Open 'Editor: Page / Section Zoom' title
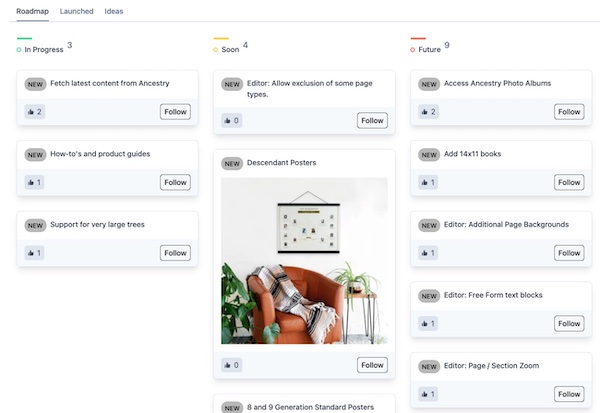Image resolution: width=600 pixels, height=413 pixels. (x=491, y=366)
